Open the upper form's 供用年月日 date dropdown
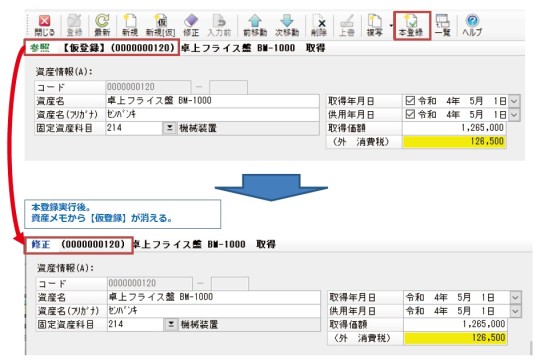The image size is (540, 361). coord(514,115)
